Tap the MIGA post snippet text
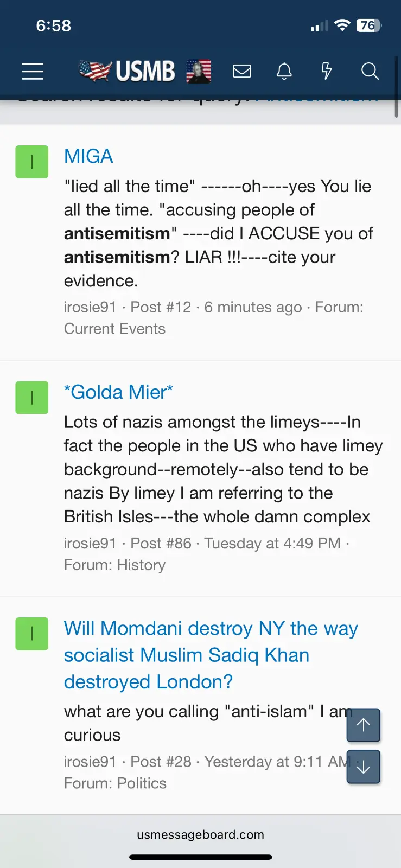The width and height of the screenshot is (401, 868). 217,233
